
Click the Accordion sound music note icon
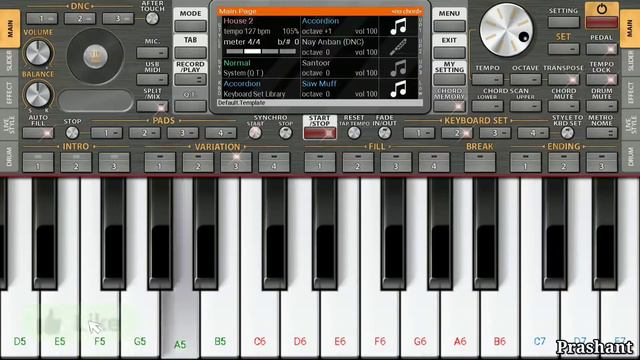click(x=398, y=27)
